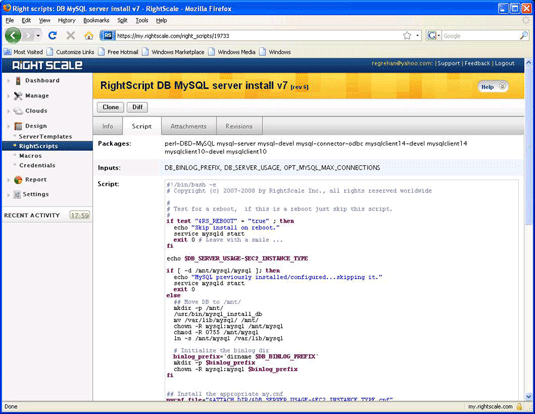This screenshot has width=535, height=414.
Task: Click the Google search input box
Action: pyautogui.click(x=480, y=36)
